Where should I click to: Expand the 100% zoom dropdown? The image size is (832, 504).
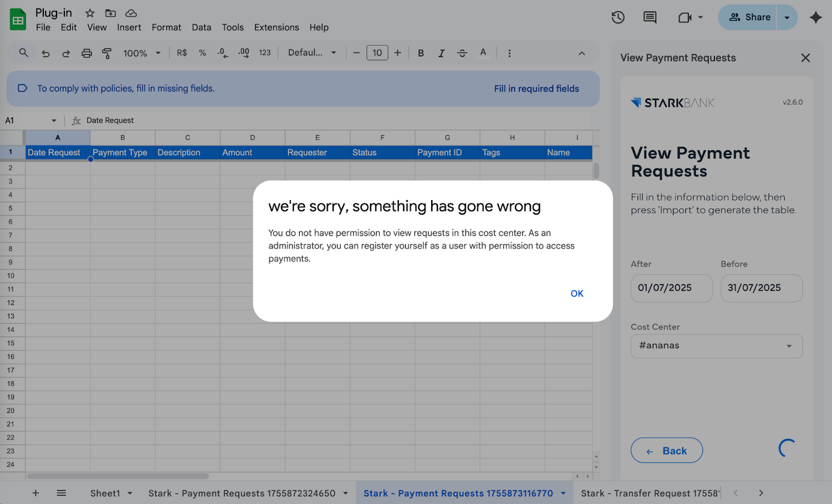coord(141,53)
